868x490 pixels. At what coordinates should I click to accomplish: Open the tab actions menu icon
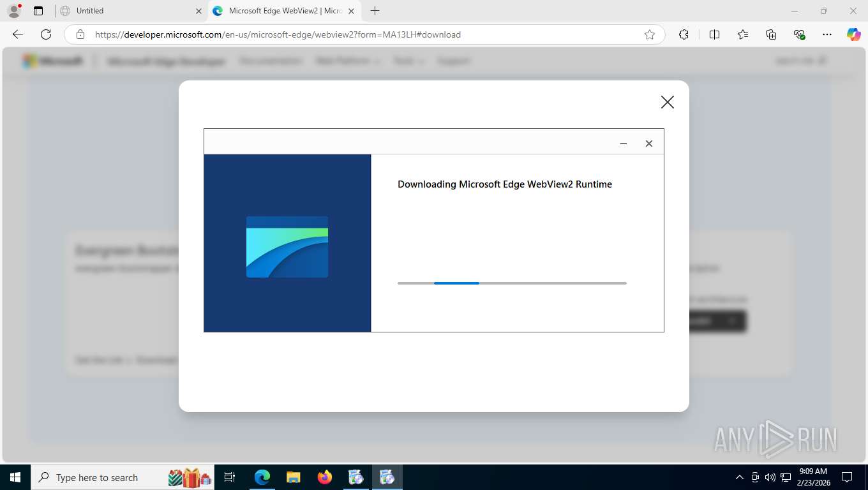[x=38, y=11]
